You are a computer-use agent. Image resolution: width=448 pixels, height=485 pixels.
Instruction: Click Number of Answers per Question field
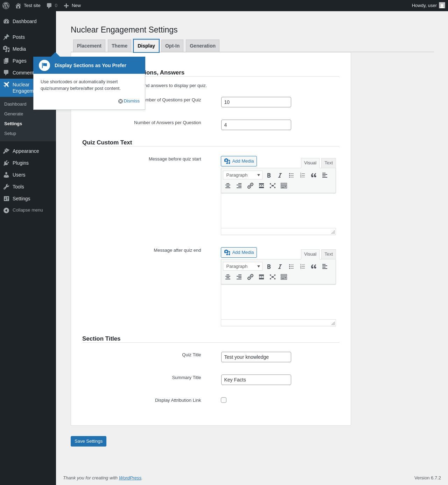256,125
